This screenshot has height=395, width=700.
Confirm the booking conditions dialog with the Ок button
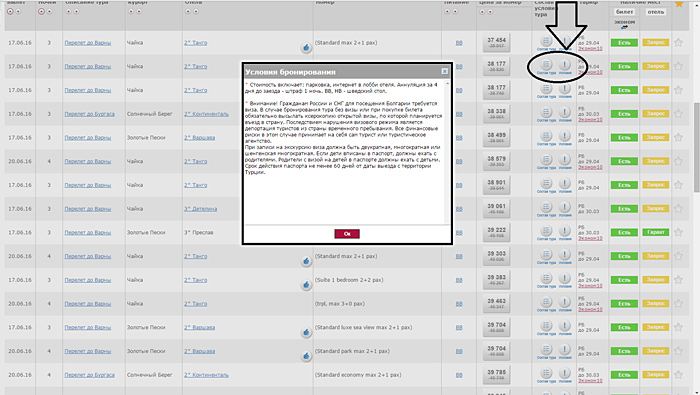pyautogui.click(x=347, y=234)
